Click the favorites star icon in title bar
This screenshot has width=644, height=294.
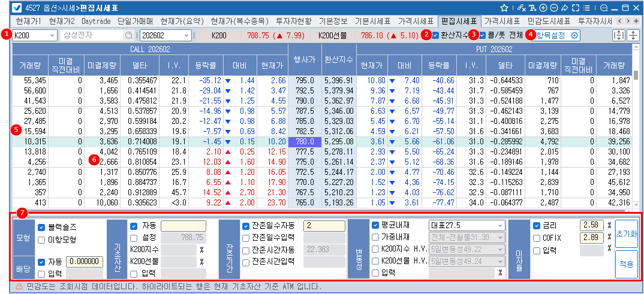(x=504, y=8)
